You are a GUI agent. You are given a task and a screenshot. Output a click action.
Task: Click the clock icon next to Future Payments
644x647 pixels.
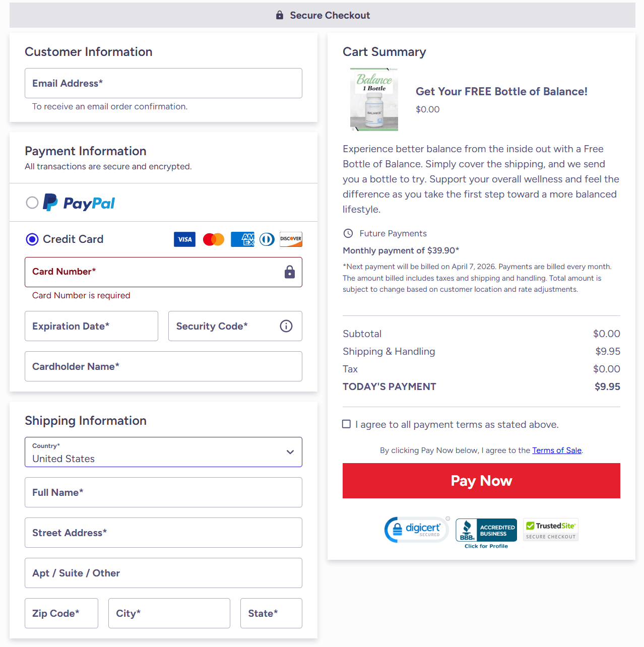tap(348, 233)
